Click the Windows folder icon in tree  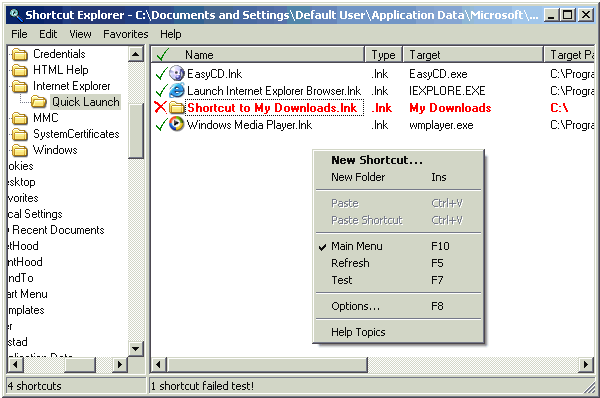(x=20, y=150)
